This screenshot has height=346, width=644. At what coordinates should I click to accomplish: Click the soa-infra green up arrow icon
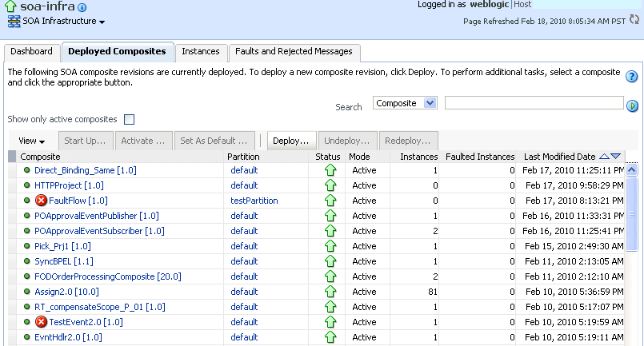pos(10,6)
